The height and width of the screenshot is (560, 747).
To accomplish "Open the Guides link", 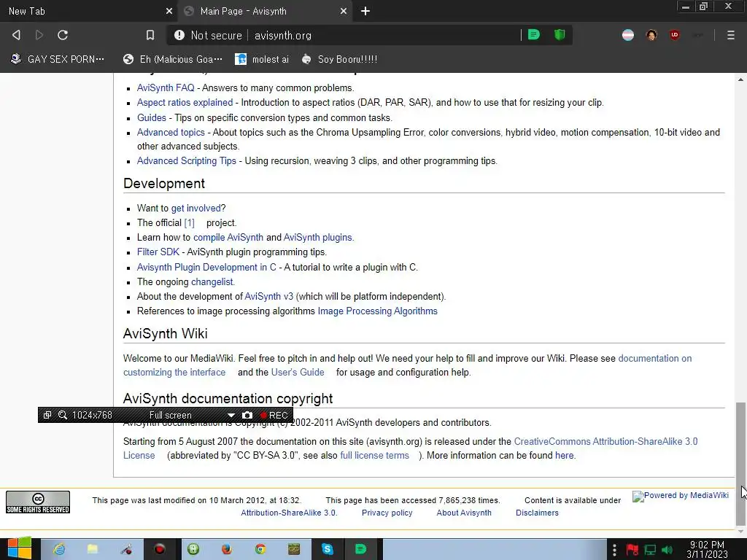I will (152, 117).
